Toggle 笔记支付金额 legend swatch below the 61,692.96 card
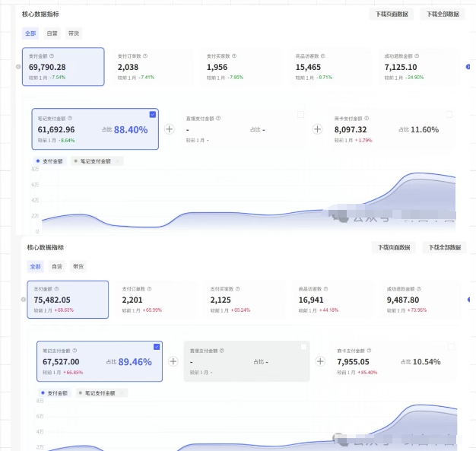Viewport: 476px width, 451px height. click(77, 161)
